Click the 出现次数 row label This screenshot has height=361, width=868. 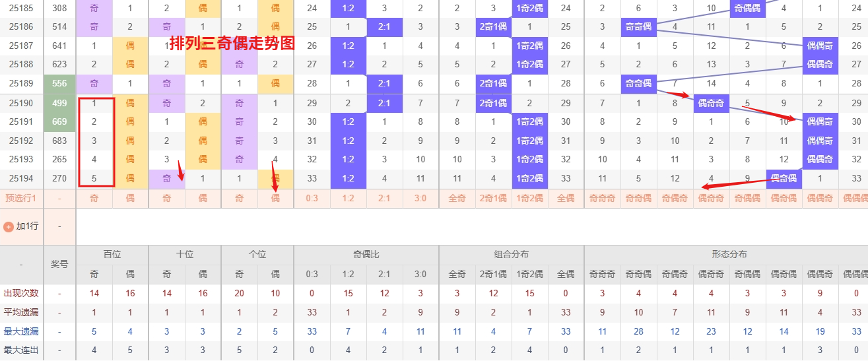click(21, 293)
